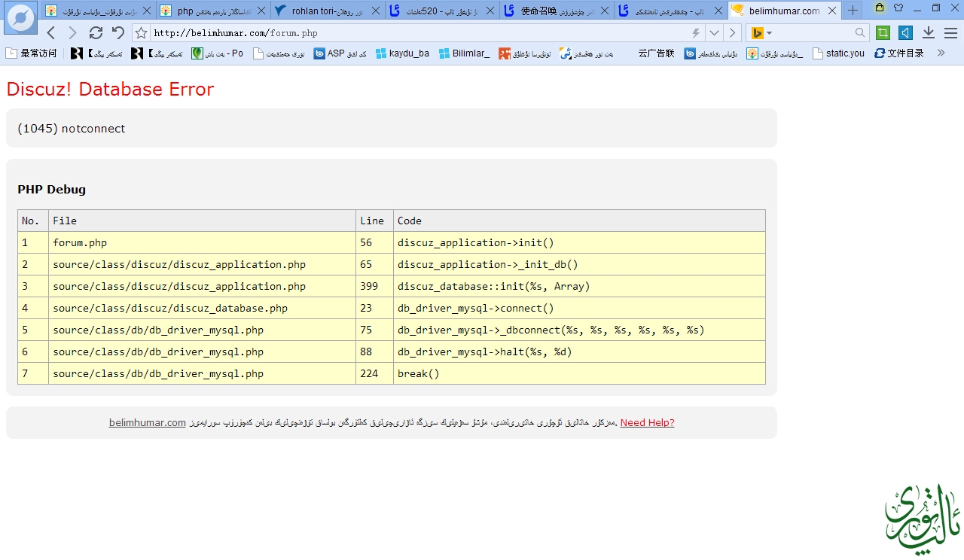The width and height of the screenshot is (964, 560).
Task: Click the Discuz! Database Error heading
Action: (x=110, y=89)
